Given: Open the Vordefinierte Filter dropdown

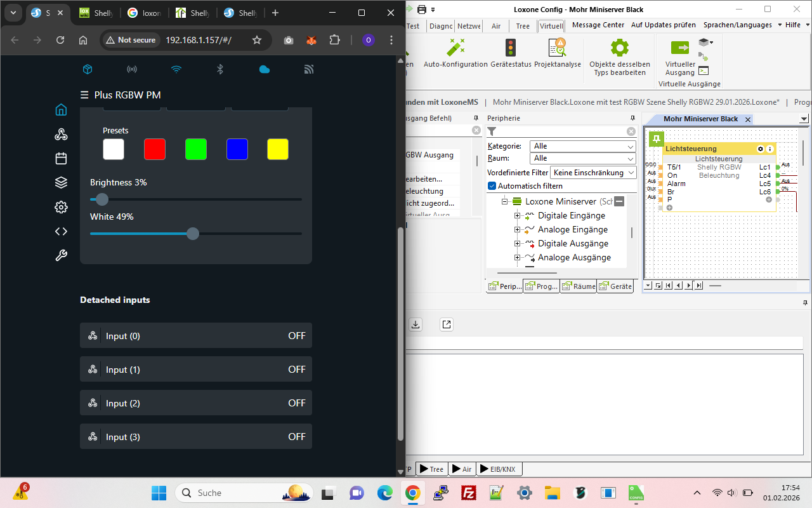Looking at the screenshot, I should point(593,173).
